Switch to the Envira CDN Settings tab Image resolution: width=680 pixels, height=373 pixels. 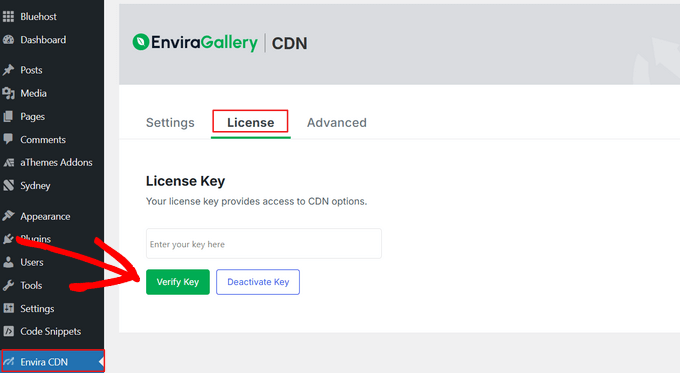click(x=170, y=123)
